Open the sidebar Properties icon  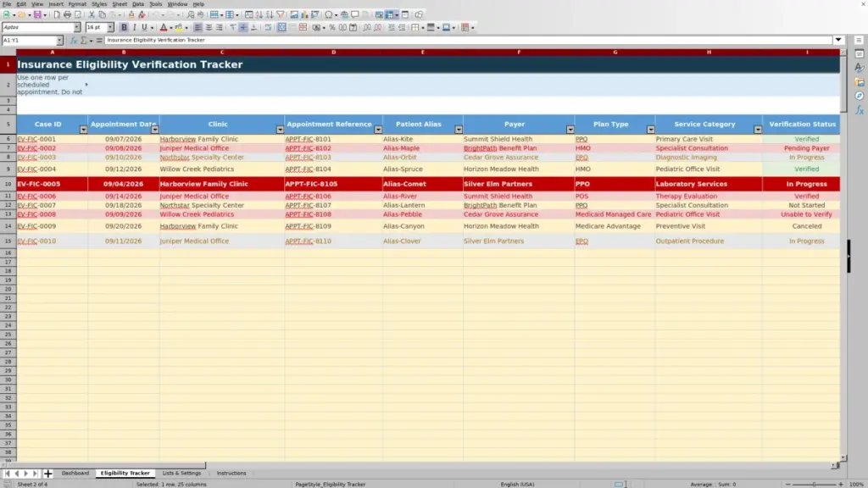pos(860,53)
